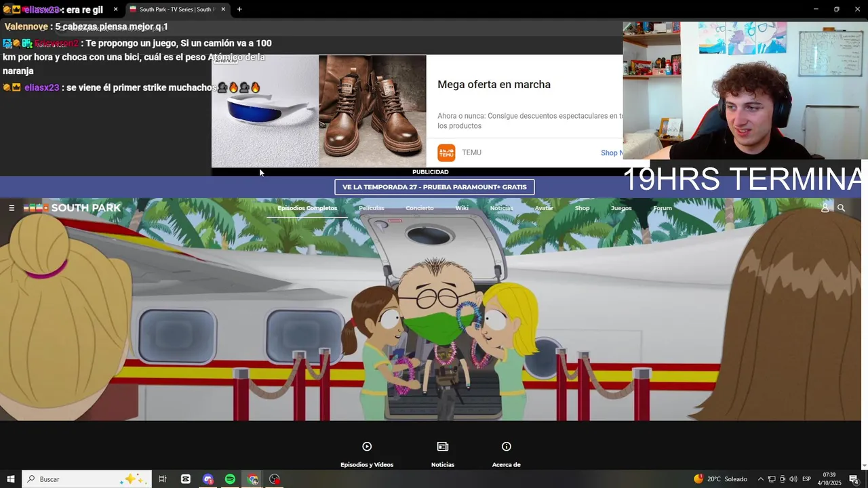This screenshot has height=488, width=868.
Task: Click the network icon in the system tray
Action: pos(772,479)
